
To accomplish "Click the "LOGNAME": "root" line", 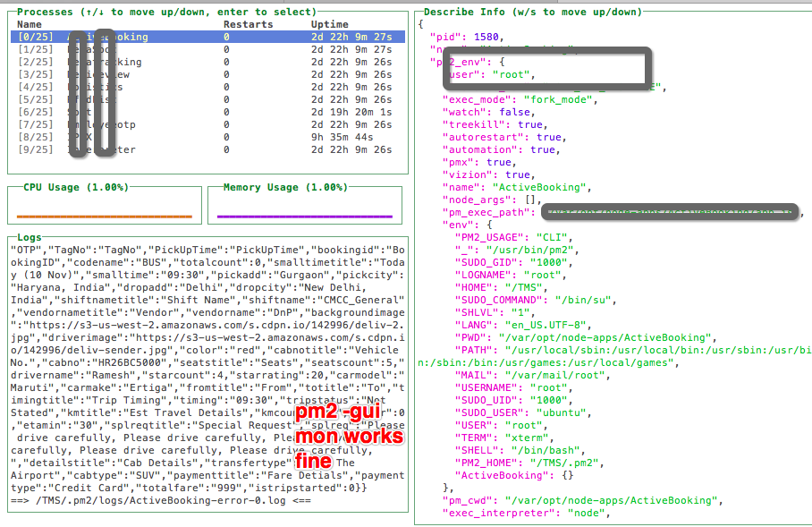I will point(511,275).
